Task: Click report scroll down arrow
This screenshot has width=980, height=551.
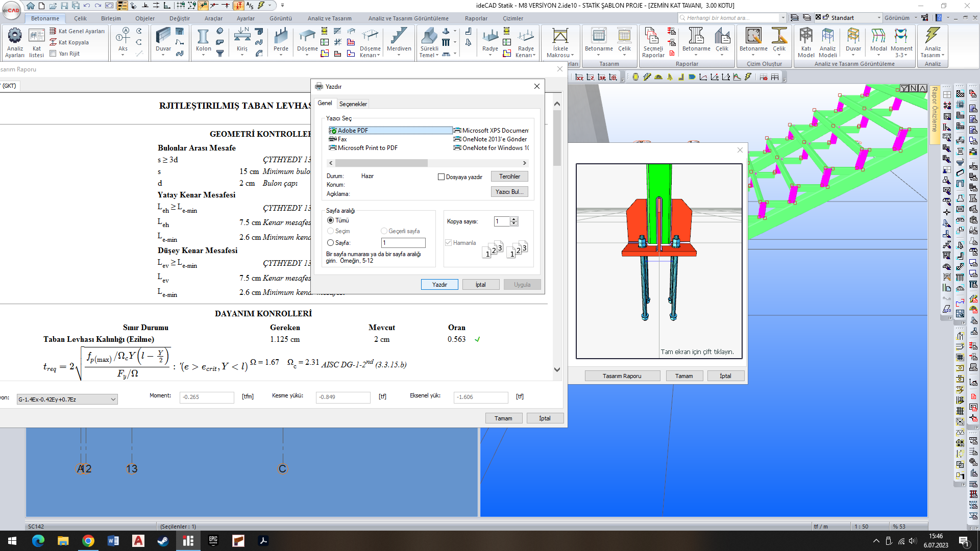Action: (557, 370)
